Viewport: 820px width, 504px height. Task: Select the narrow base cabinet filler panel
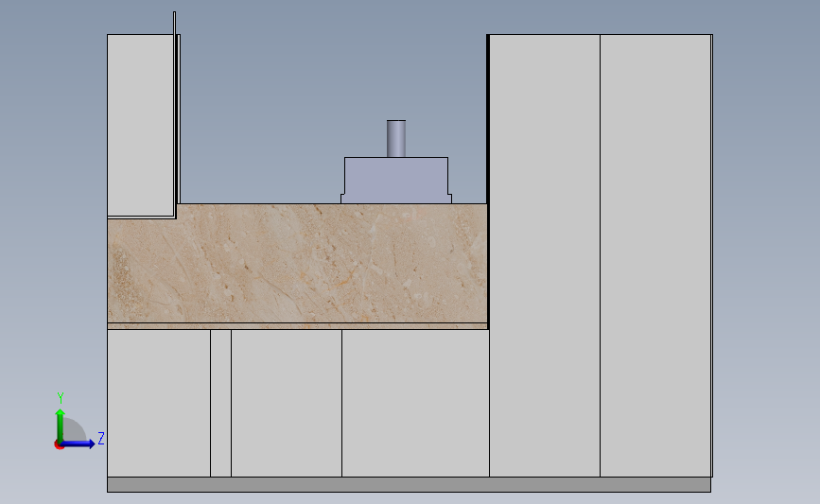pos(220,403)
